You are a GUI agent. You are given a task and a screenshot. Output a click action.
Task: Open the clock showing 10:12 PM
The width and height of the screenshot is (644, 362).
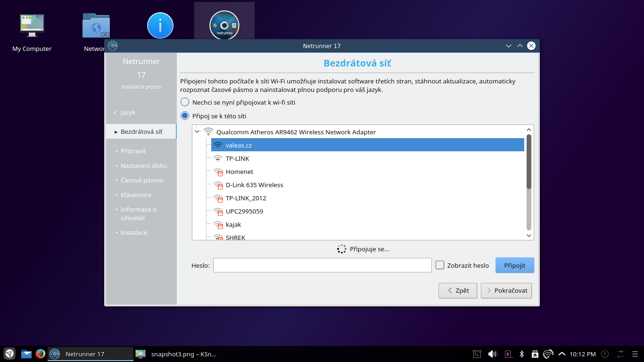click(x=583, y=354)
